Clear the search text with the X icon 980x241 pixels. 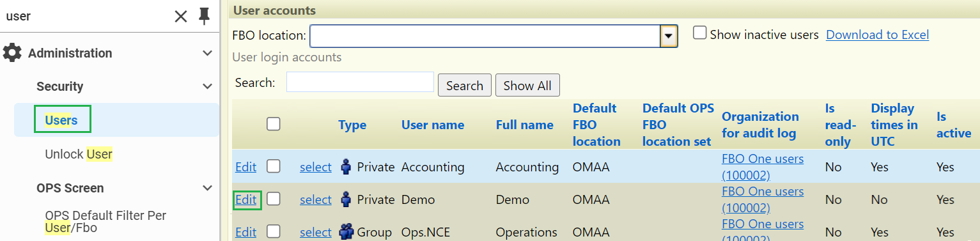point(181,17)
